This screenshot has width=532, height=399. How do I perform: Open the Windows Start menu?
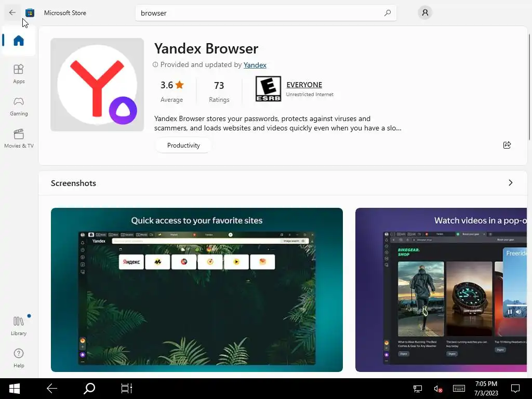[14, 389]
